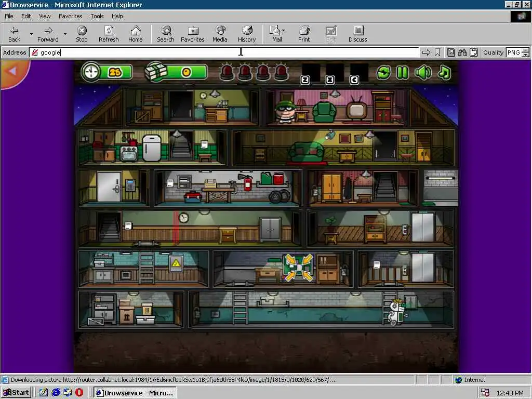Open the Media pane
This screenshot has height=399, width=532.
220,34
